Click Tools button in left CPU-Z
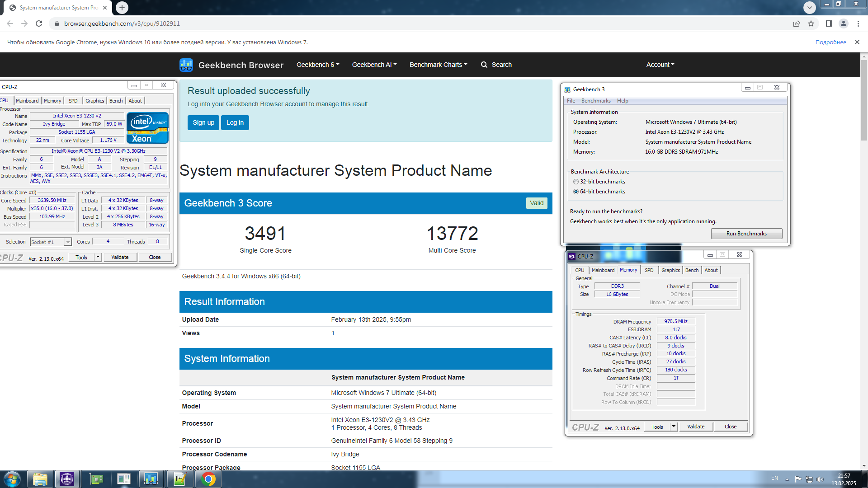 click(x=81, y=257)
